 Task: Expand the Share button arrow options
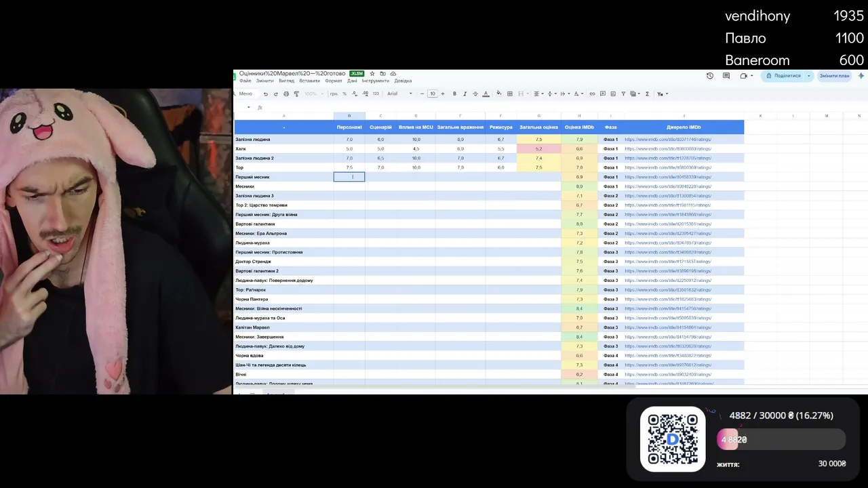click(808, 76)
